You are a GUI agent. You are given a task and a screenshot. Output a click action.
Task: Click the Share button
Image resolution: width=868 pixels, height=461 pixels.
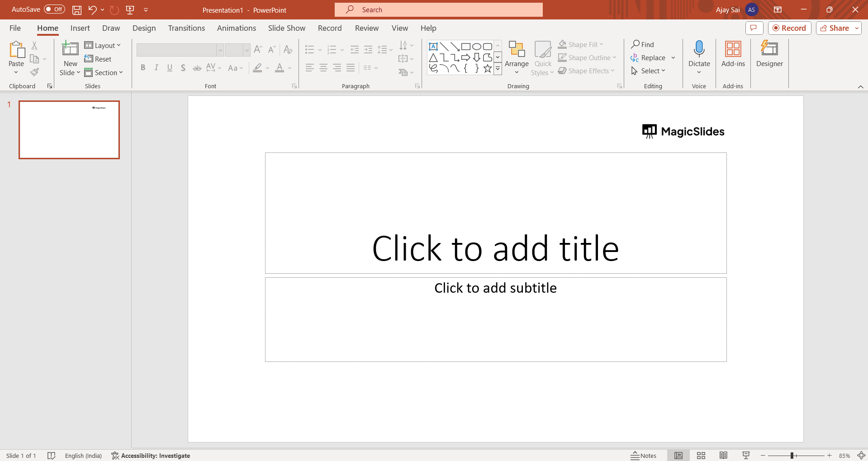point(834,28)
